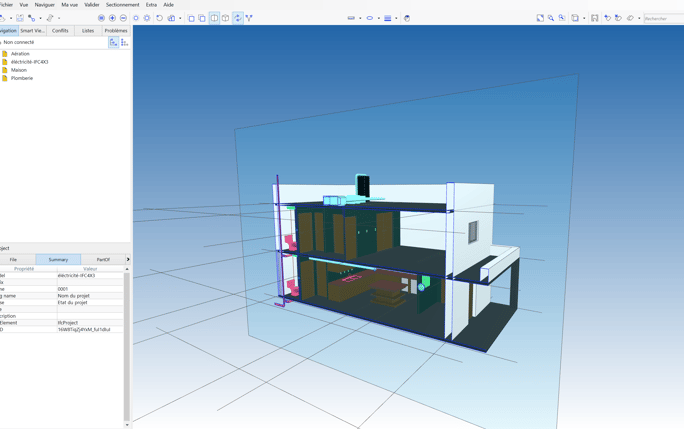Select the Maison model in navigation tree
Image resolution: width=684 pixels, height=429 pixels.
coord(19,70)
